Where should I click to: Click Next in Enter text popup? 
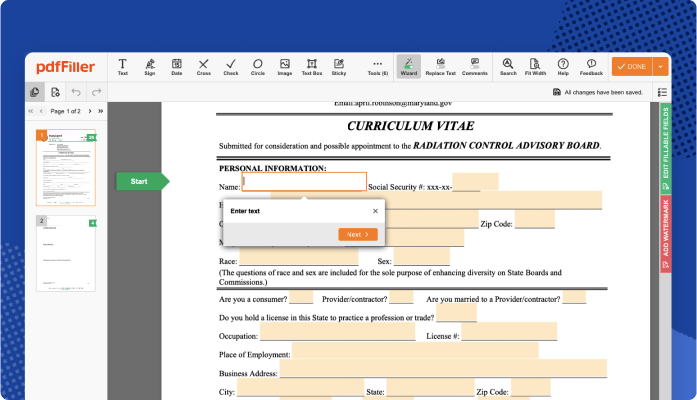[358, 234]
